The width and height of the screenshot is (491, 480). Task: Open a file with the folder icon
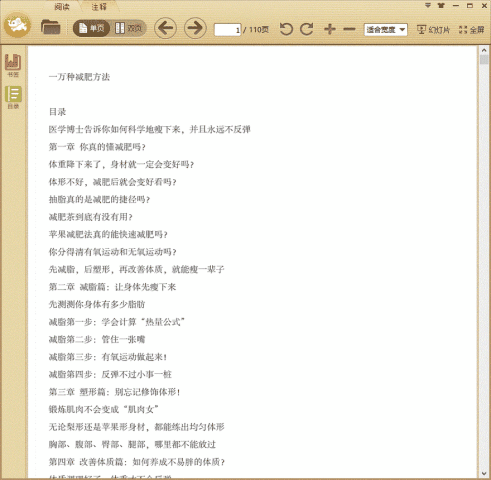tap(50, 28)
